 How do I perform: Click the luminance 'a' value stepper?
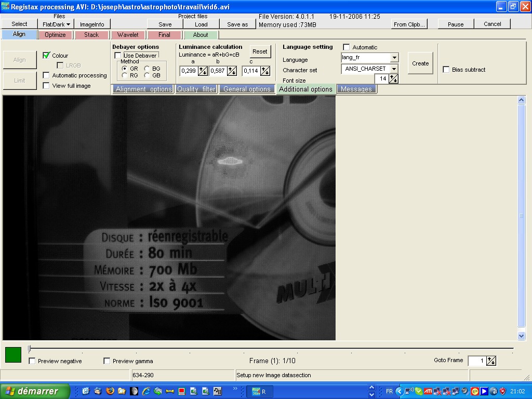pyautogui.click(x=203, y=71)
